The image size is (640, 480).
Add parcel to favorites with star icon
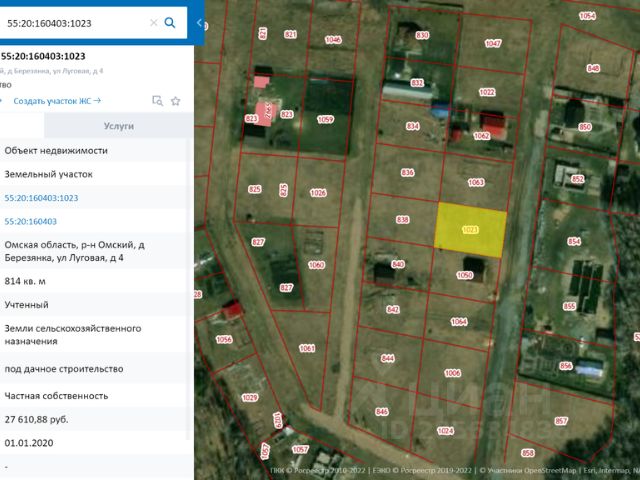176,101
